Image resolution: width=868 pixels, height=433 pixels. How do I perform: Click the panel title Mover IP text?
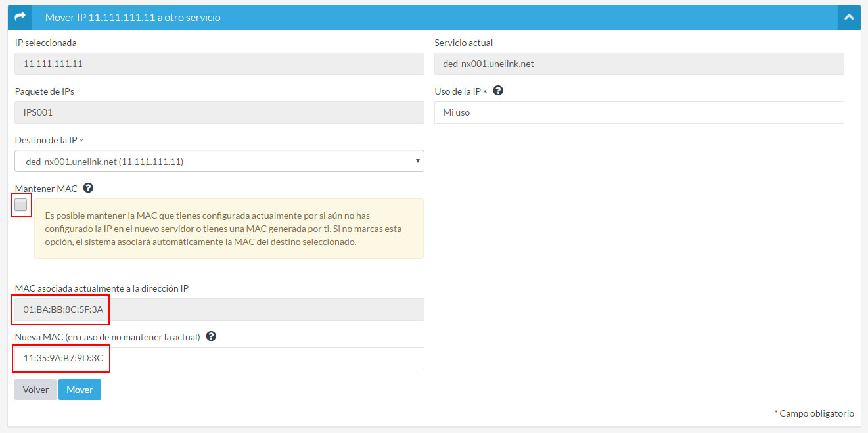click(x=133, y=18)
